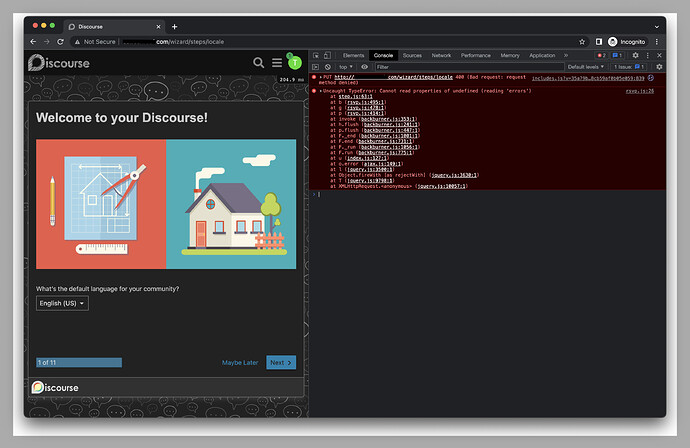
Task: Create live expression with eye icon
Action: (x=364, y=67)
